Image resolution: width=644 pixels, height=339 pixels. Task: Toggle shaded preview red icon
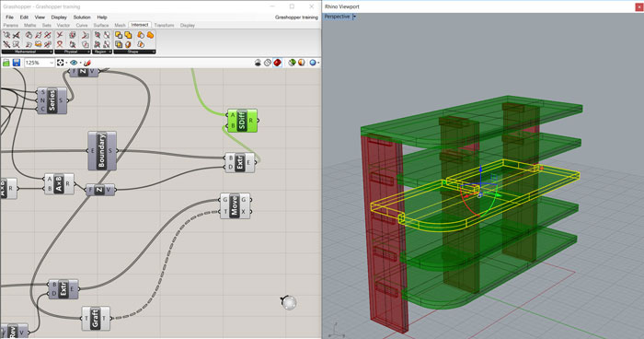click(x=277, y=63)
